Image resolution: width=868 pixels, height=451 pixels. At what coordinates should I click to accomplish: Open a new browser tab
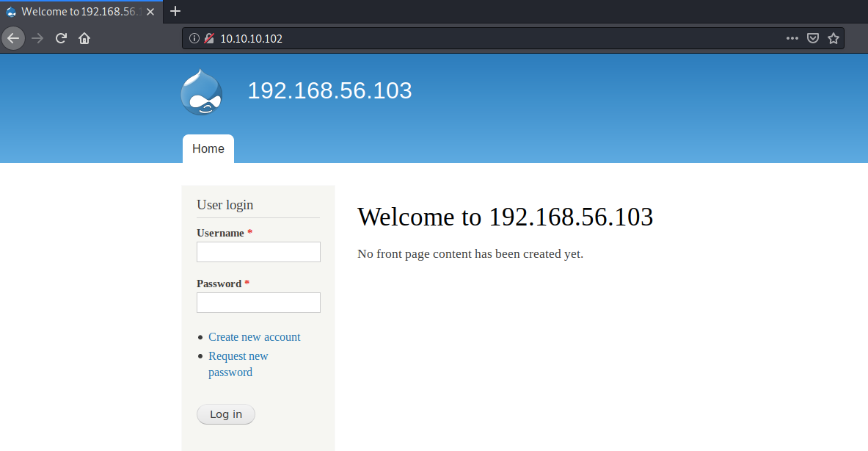click(x=175, y=11)
